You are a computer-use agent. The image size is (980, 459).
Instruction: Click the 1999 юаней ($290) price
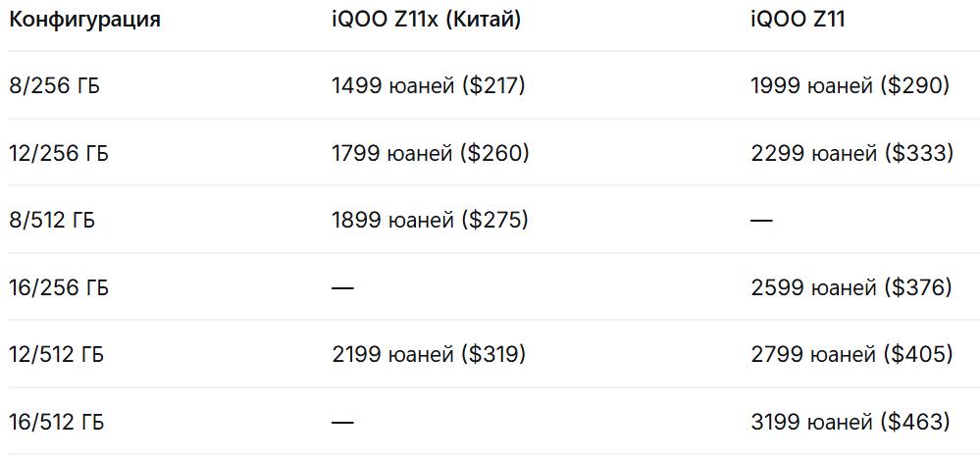[x=850, y=86]
